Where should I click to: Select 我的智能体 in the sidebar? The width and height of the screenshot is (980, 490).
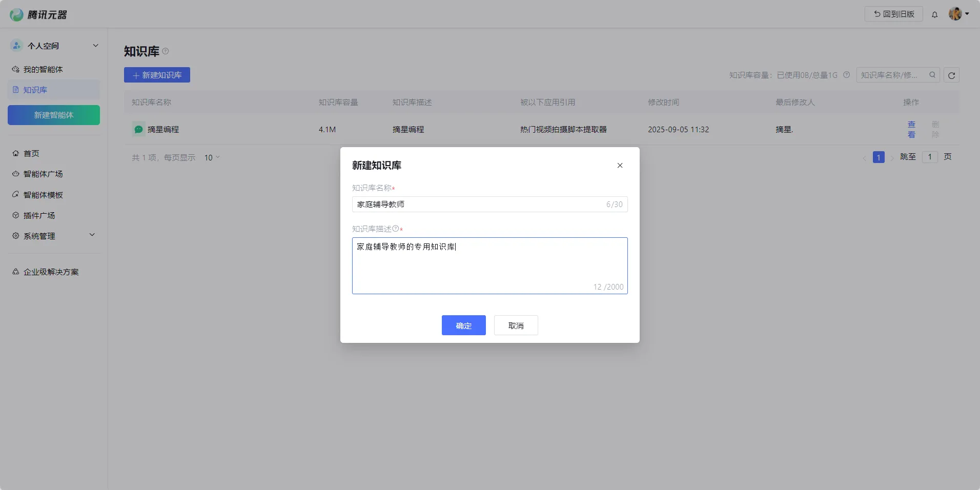[x=43, y=69]
